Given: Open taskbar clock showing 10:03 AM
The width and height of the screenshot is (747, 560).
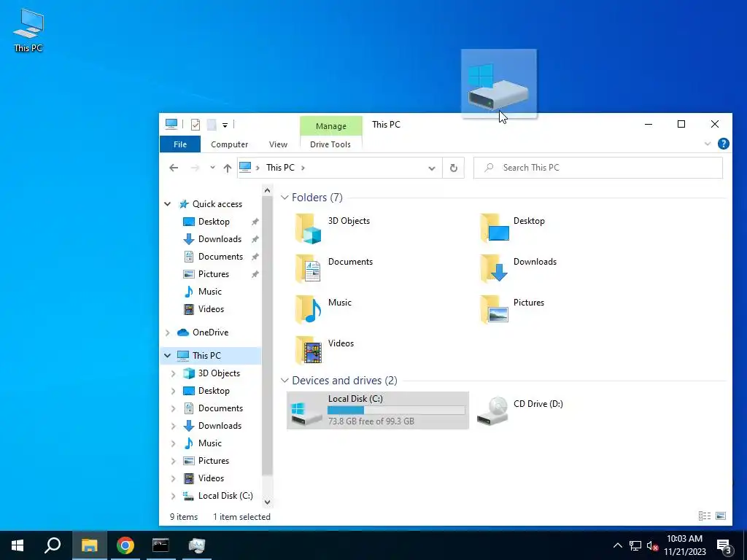Looking at the screenshot, I should 684,545.
